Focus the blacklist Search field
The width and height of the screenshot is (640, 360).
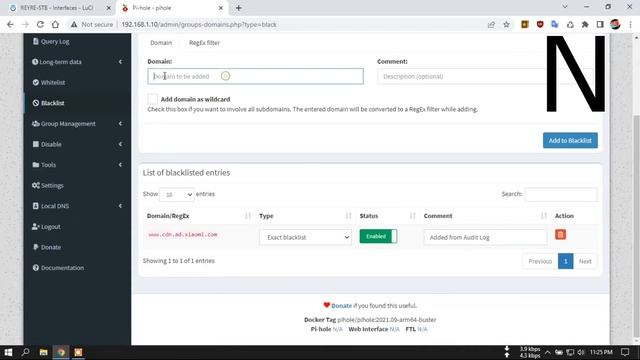(x=561, y=195)
